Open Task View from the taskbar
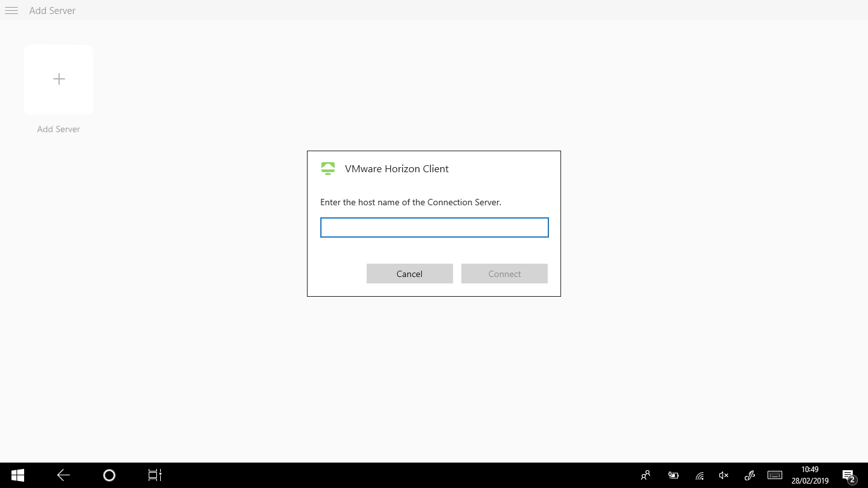This screenshot has height=488, width=868. coord(154,475)
